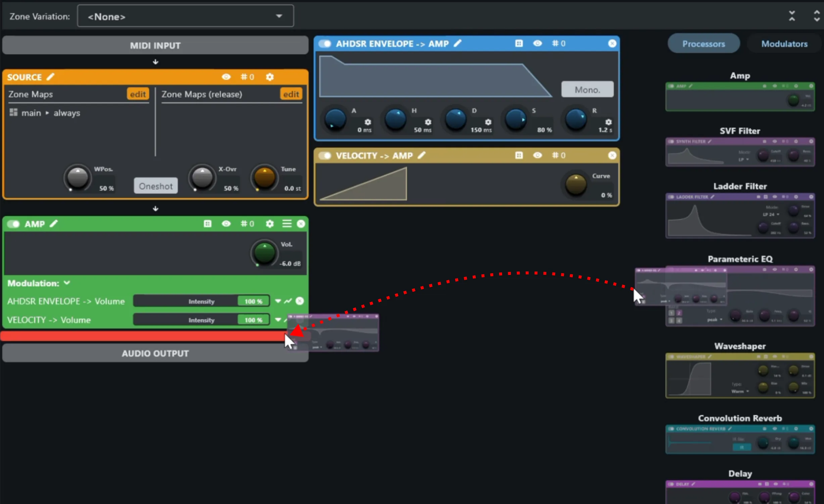Select the Amp processor thumbnail
Viewport: 824px width, 504px height.
740,97
